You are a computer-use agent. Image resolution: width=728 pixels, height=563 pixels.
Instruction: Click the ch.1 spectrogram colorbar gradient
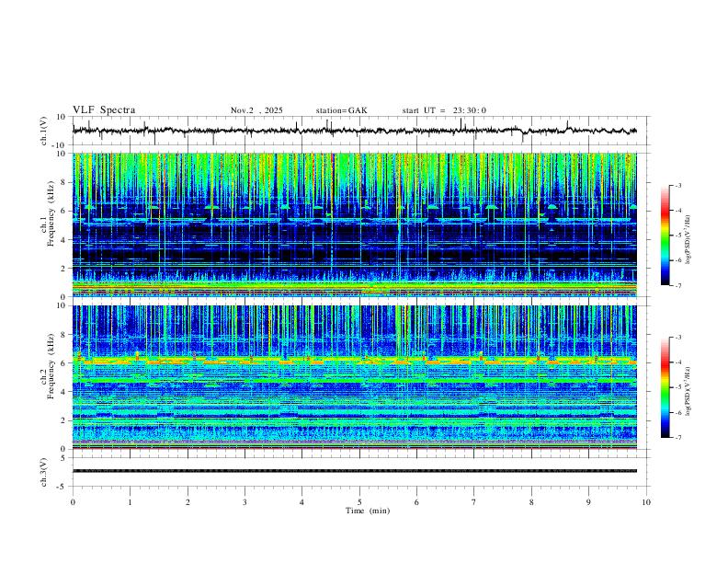coord(665,236)
